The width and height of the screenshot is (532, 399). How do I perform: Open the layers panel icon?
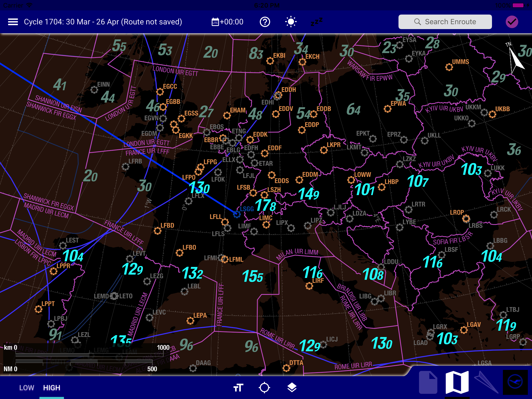[x=292, y=387]
